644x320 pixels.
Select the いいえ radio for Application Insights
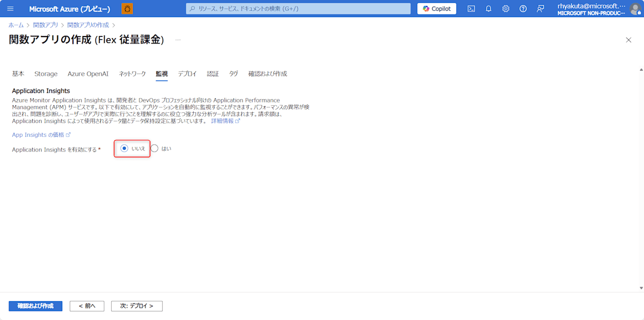tap(125, 148)
